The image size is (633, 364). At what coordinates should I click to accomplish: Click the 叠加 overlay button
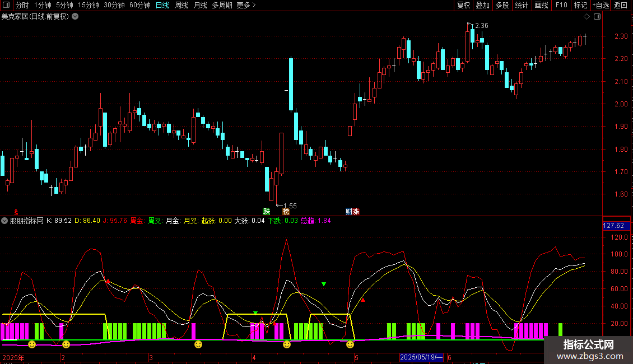482,5
